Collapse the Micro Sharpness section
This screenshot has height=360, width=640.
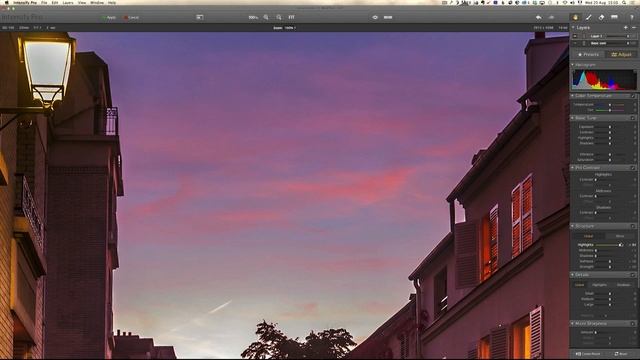coord(573,323)
